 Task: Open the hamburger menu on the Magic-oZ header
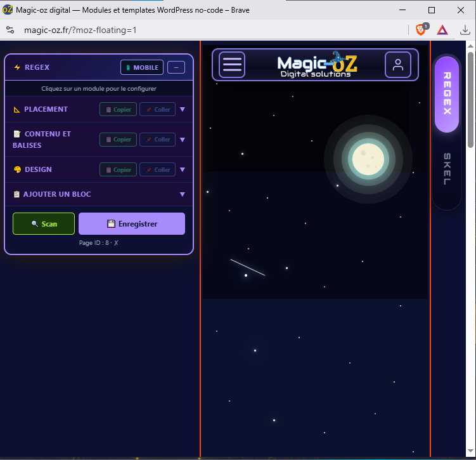click(232, 65)
